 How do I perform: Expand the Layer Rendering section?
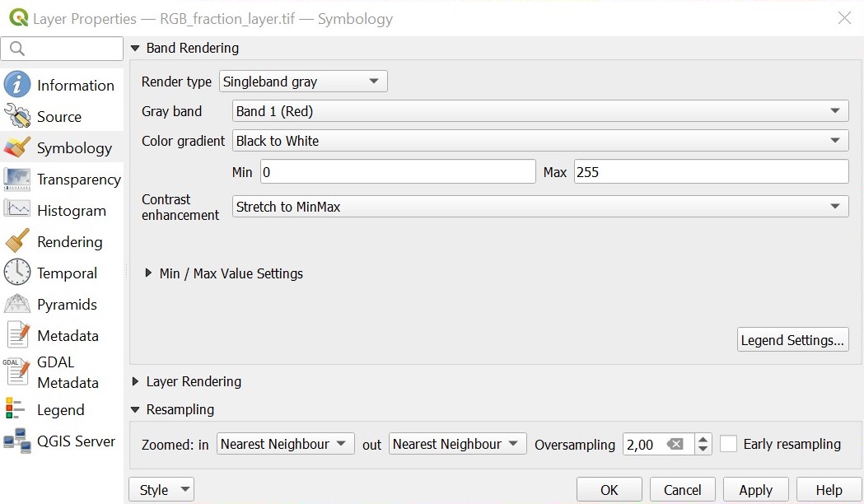[x=136, y=382]
